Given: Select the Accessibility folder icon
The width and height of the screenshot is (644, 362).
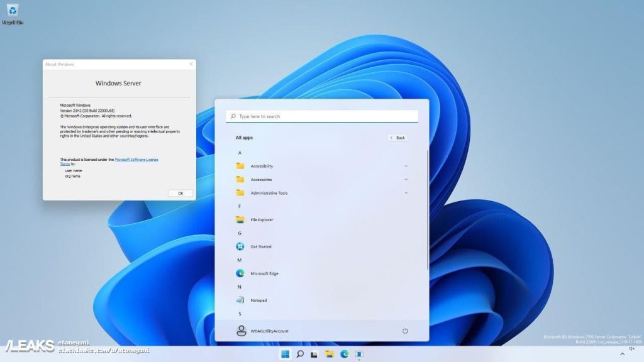Looking at the screenshot, I should tap(241, 166).
